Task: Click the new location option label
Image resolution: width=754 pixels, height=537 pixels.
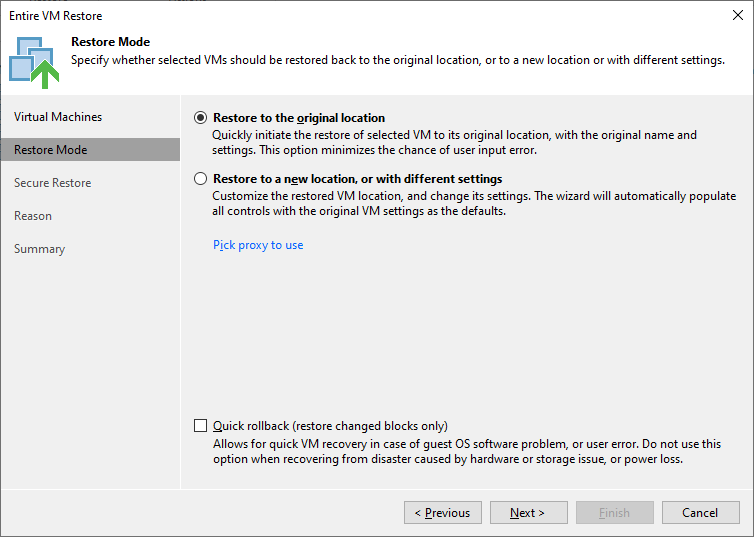Action: coord(358,179)
